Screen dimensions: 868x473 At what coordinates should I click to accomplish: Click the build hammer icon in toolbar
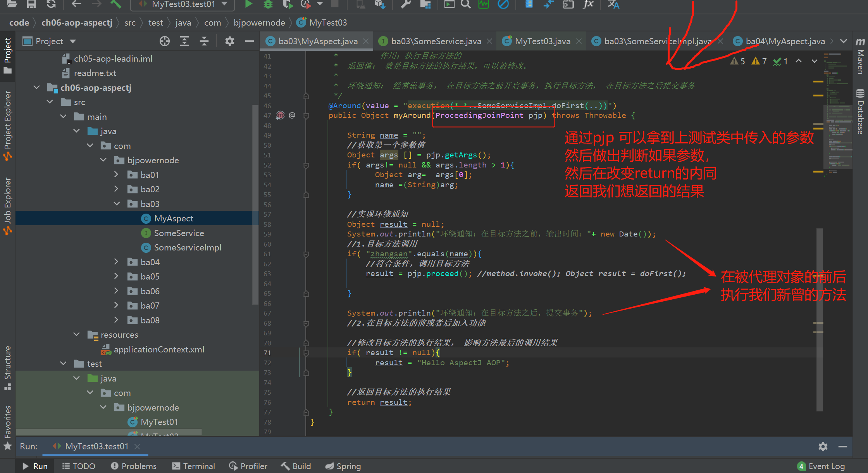(x=116, y=4)
